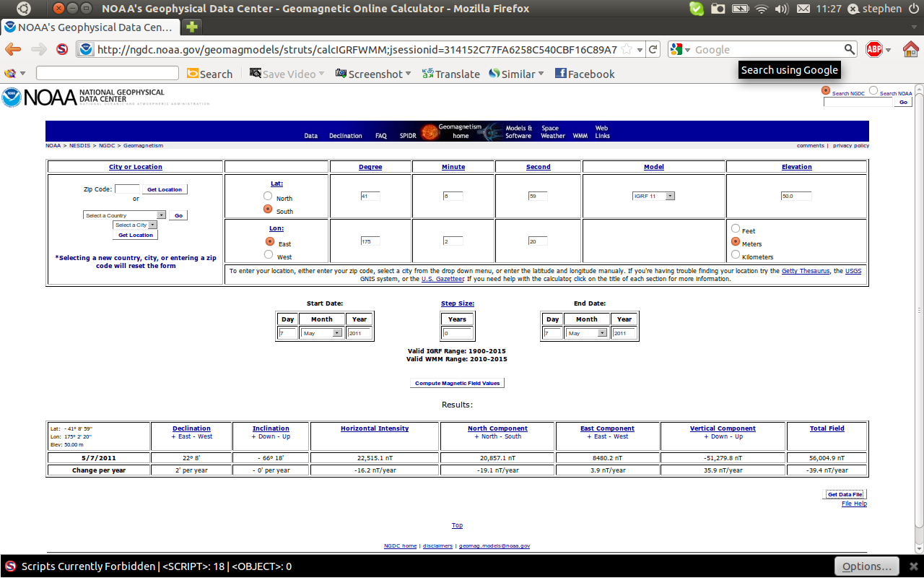Open the FAQ navigation item
This screenshot has width=924, height=578.
381,136
